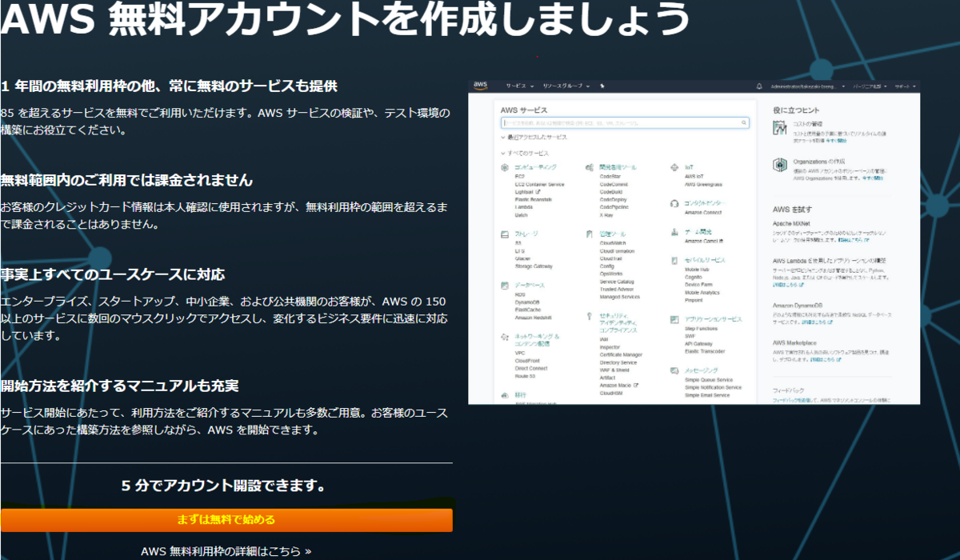The height and width of the screenshot is (560, 960).
Task: Click the Apache MXNet hint heading
Action: click(790, 222)
